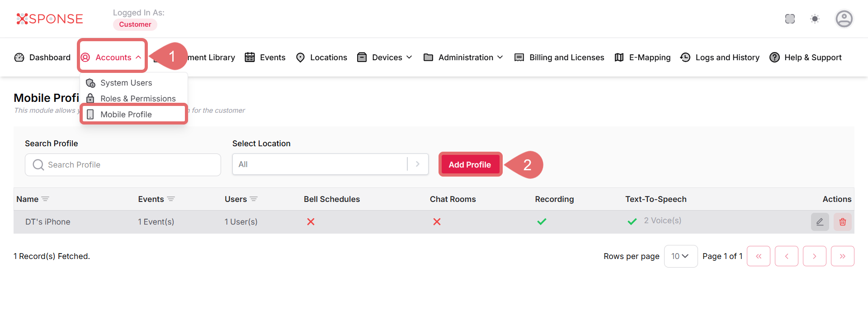
Task: Sort by the Users column filter icon
Action: tap(254, 199)
